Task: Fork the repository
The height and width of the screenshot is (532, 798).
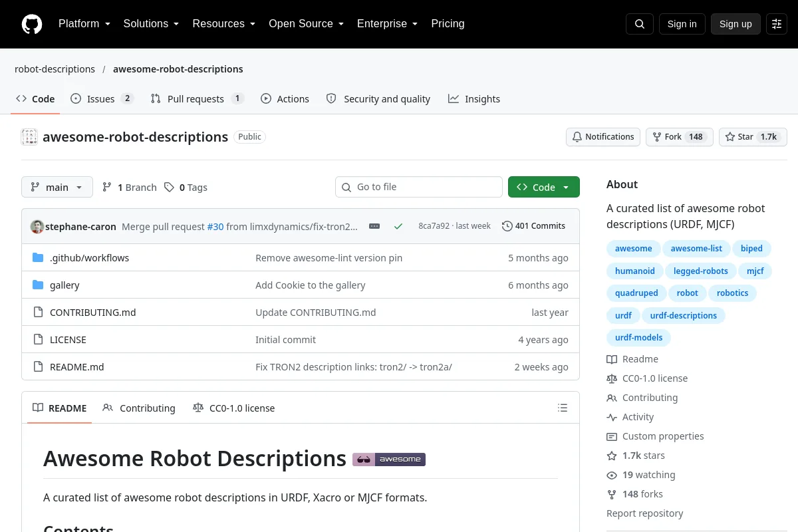Action: [x=680, y=137]
